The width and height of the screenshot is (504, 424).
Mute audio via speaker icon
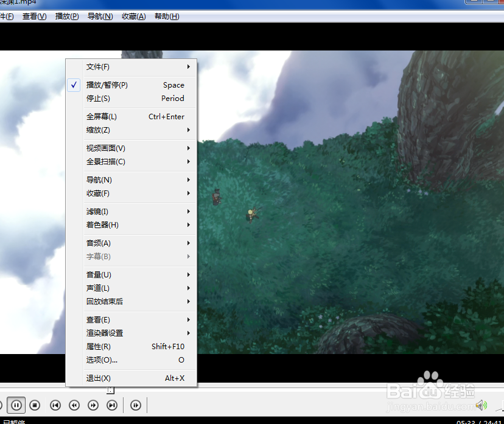481,405
